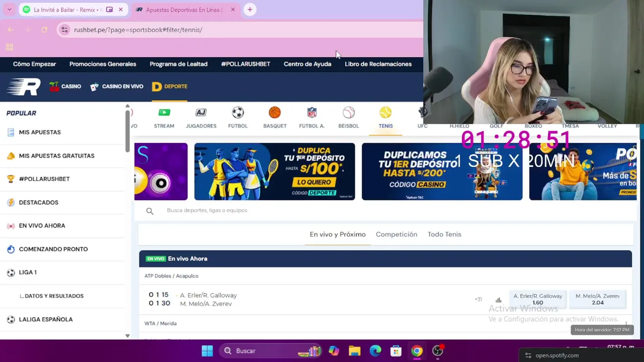644x362 pixels.
Task: Open Chrome tab list dropdown arrow
Action: click(9, 10)
